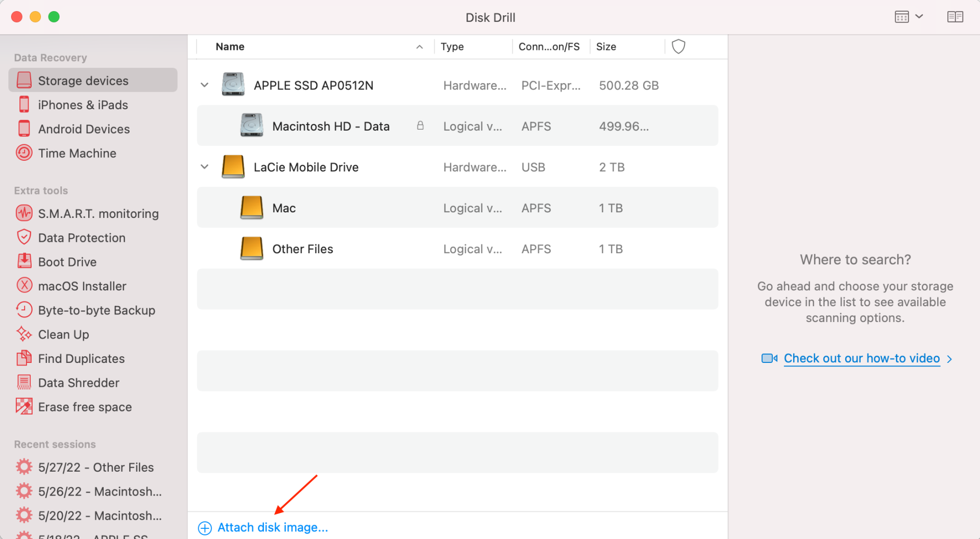Image resolution: width=980 pixels, height=539 pixels.
Task: Click the macOS Installer icon
Action: pos(24,285)
